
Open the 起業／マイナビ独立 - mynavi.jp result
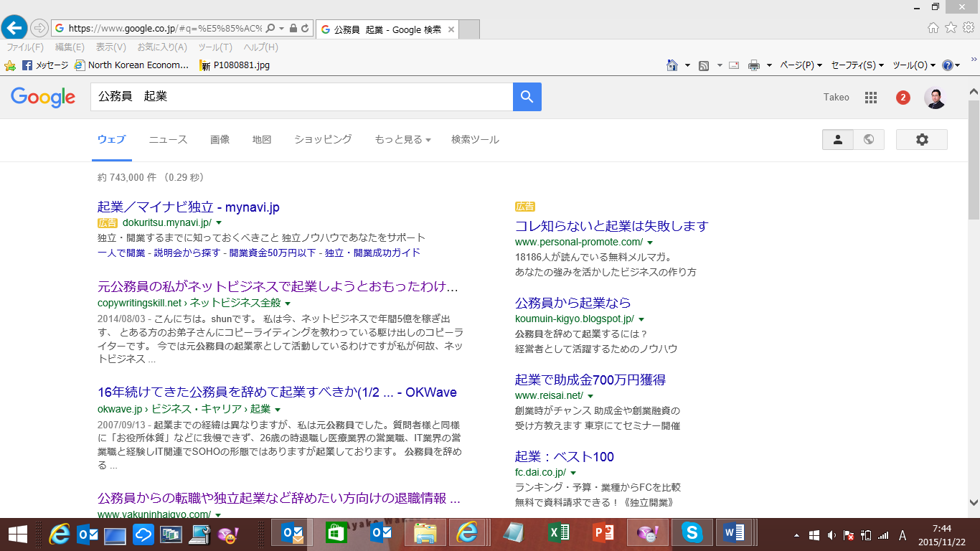(189, 207)
